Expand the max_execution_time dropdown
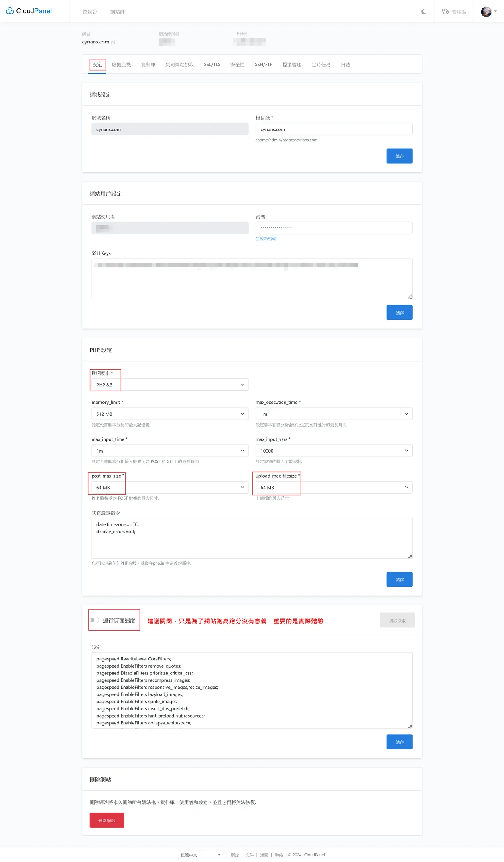504x862 pixels. (x=334, y=414)
